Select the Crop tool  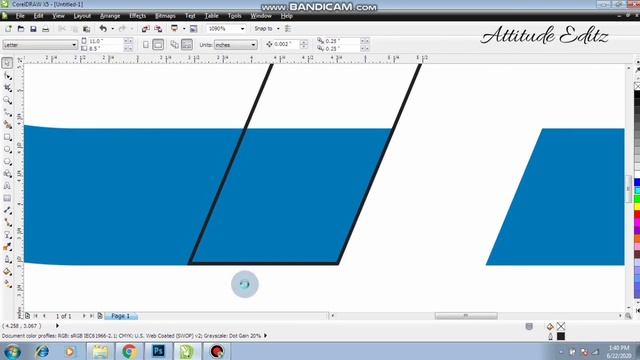[7, 88]
